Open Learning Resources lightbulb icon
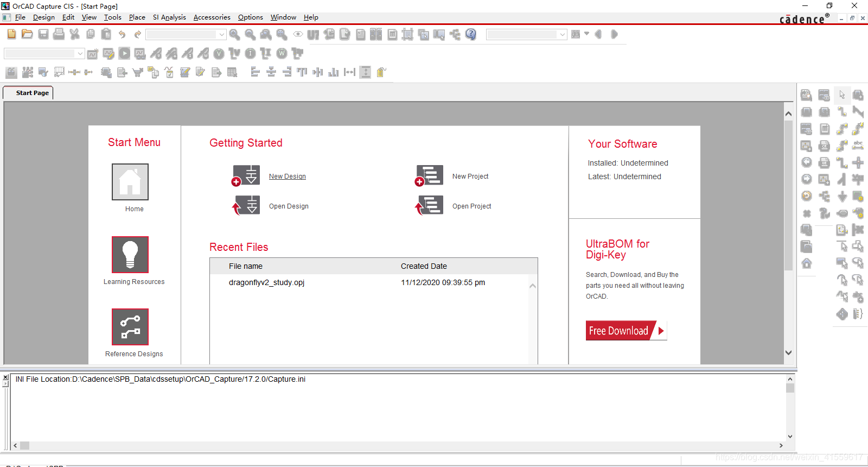This screenshot has width=868, height=467. [x=130, y=255]
